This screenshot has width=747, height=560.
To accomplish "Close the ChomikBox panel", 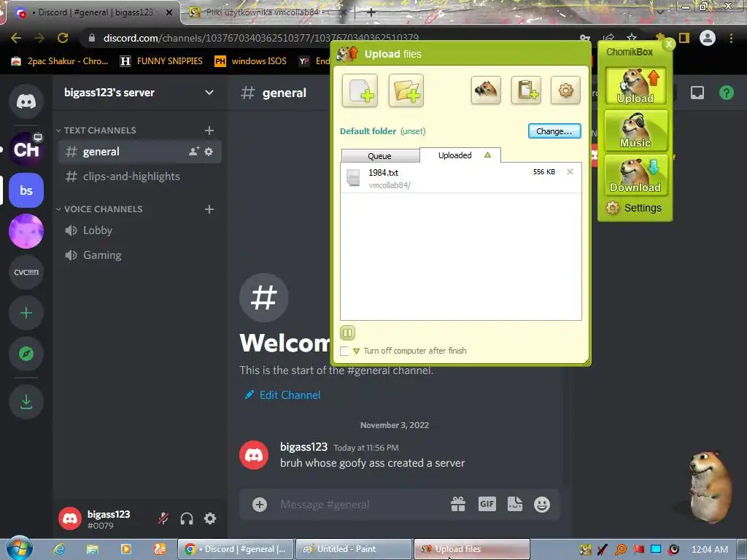I will (669, 44).
